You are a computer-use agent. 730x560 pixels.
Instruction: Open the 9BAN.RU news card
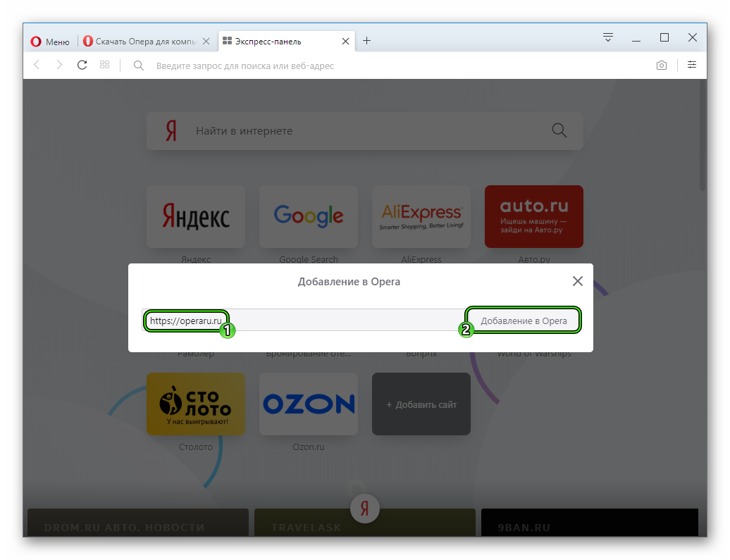pos(589,522)
